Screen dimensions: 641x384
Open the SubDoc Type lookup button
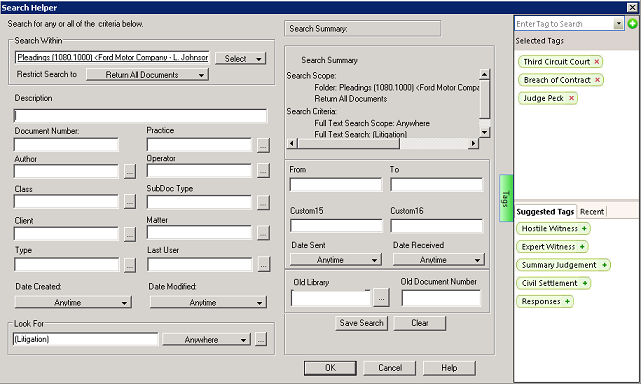263,202
